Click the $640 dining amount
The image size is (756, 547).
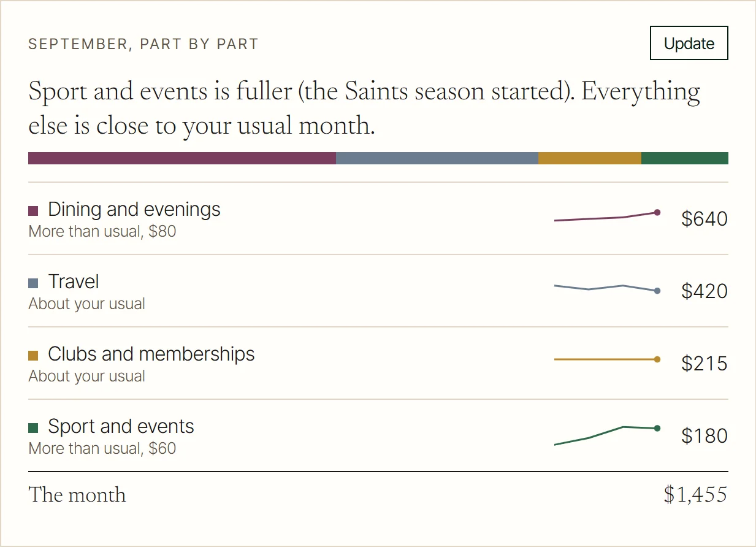pyautogui.click(x=704, y=218)
